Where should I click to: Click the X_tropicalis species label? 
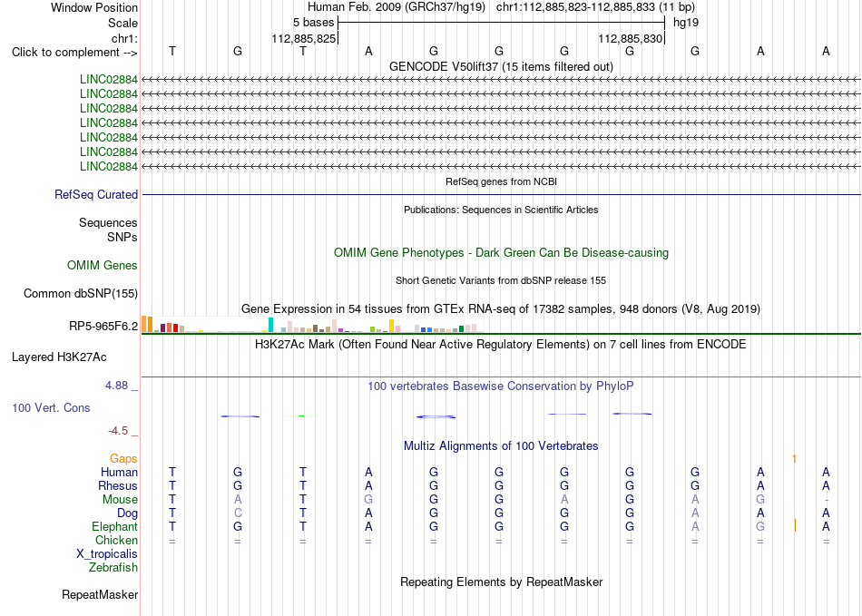[x=107, y=554]
